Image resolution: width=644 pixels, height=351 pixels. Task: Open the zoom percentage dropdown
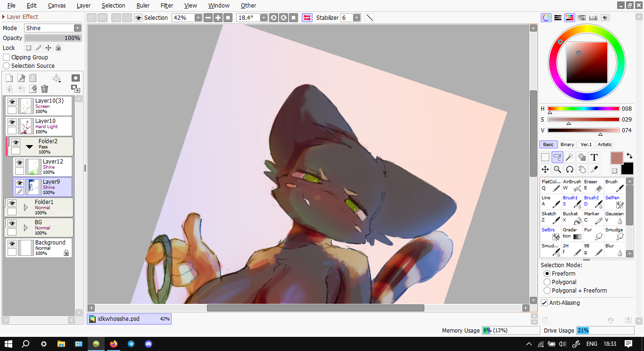pos(198,17)
